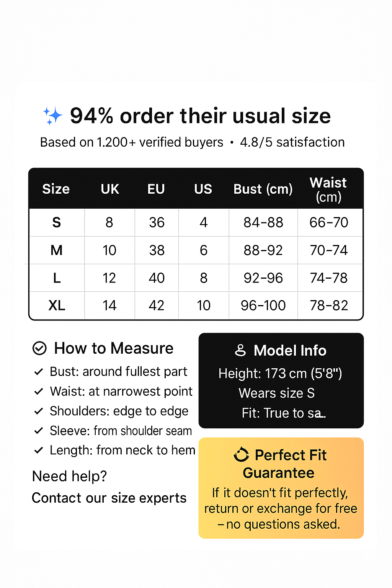Screen dimensions: 392x588
Task: Click the Waist (cm) column header
Action: [328, 189]
